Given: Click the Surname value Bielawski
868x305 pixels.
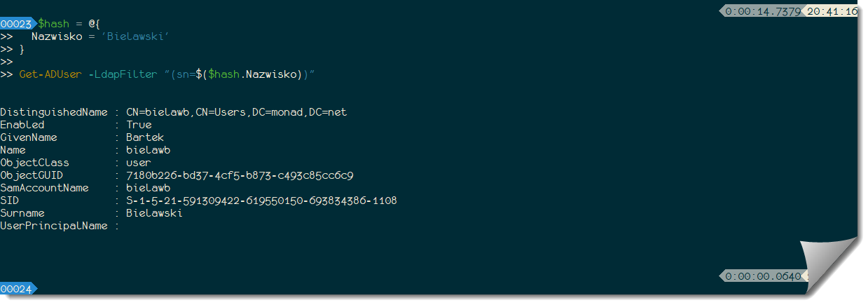Looking at the screenshot, I should (x=154, y=213).
